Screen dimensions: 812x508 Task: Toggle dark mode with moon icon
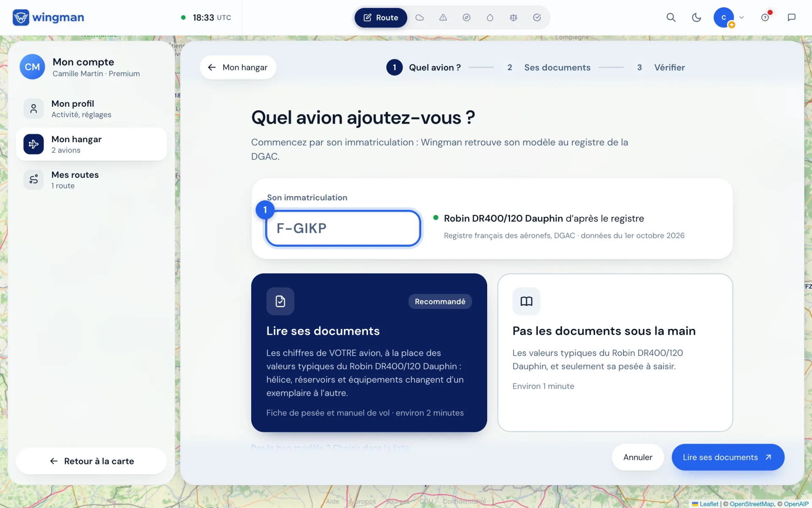[696, 17]
